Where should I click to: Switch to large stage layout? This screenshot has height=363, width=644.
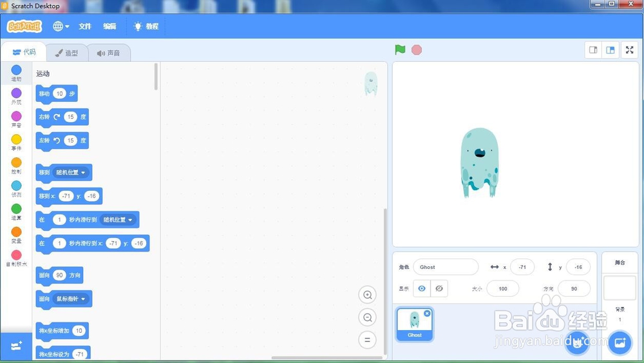coord(611,50)
